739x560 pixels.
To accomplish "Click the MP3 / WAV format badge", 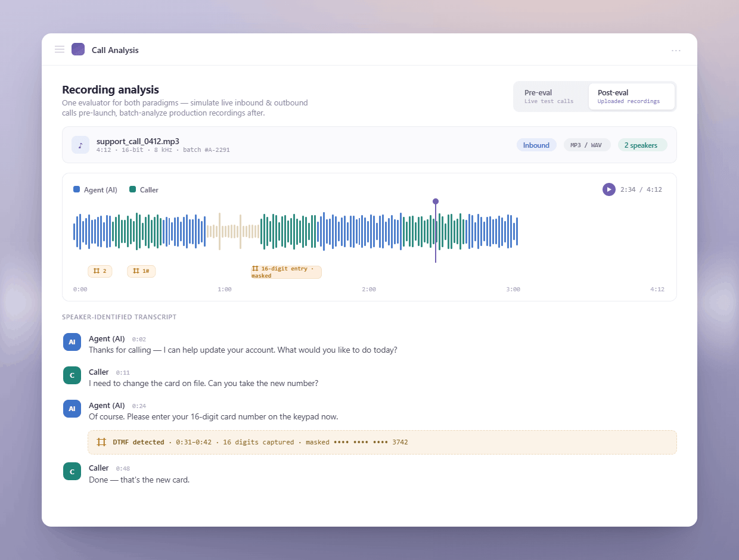I will point(587,145).
